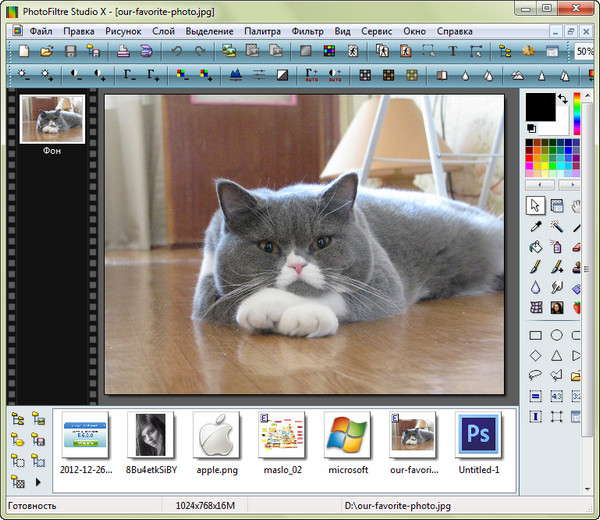Pick the Rectangle selection shape
The image size is (600, 520).
click(x=535, y=335)
